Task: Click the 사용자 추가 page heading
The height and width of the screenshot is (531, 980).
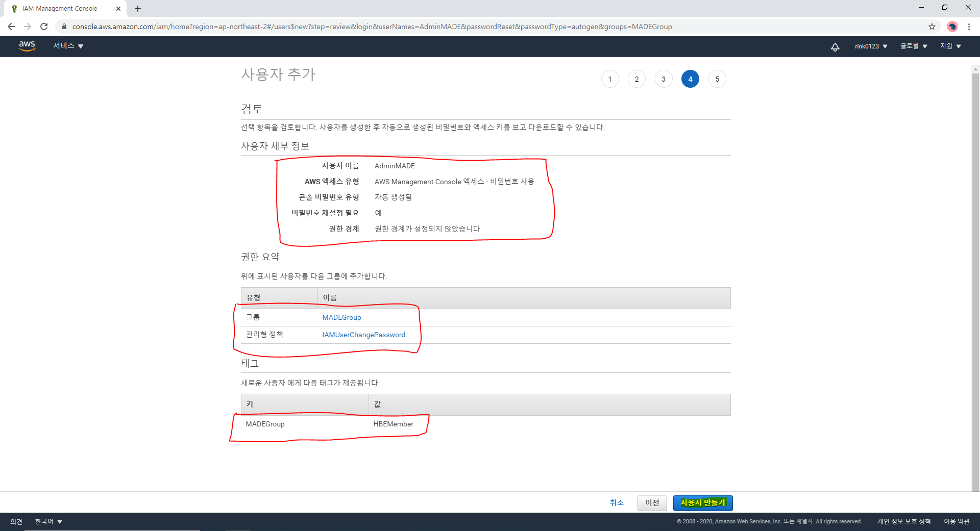Action: [278, 74]
